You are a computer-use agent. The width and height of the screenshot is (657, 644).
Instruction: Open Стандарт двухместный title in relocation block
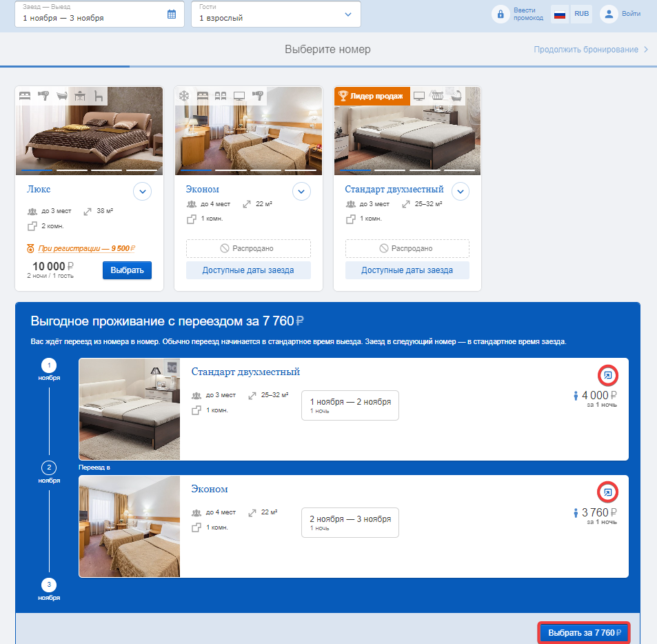click(x=245, y=372)
